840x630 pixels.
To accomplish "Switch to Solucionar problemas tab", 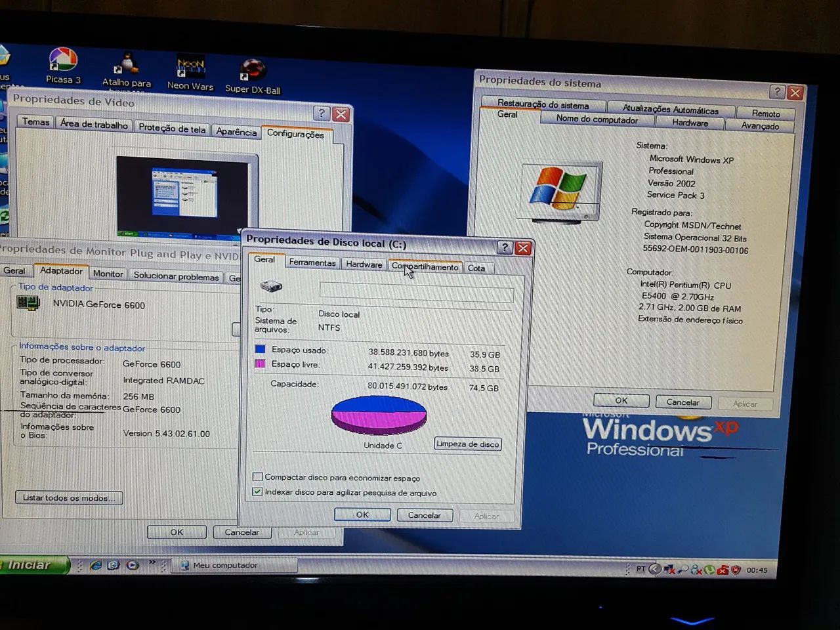I will click(x=176, y=276).
